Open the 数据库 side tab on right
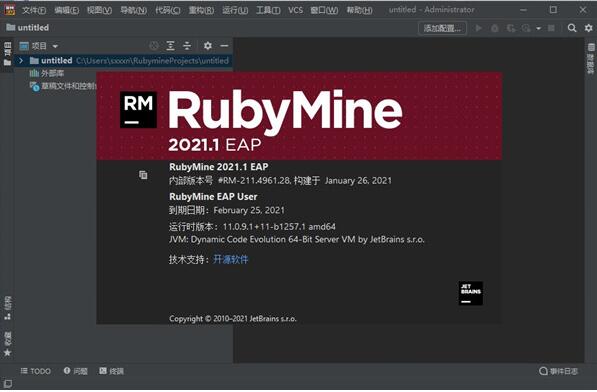The image size is (597, 392). pos(591,58)
